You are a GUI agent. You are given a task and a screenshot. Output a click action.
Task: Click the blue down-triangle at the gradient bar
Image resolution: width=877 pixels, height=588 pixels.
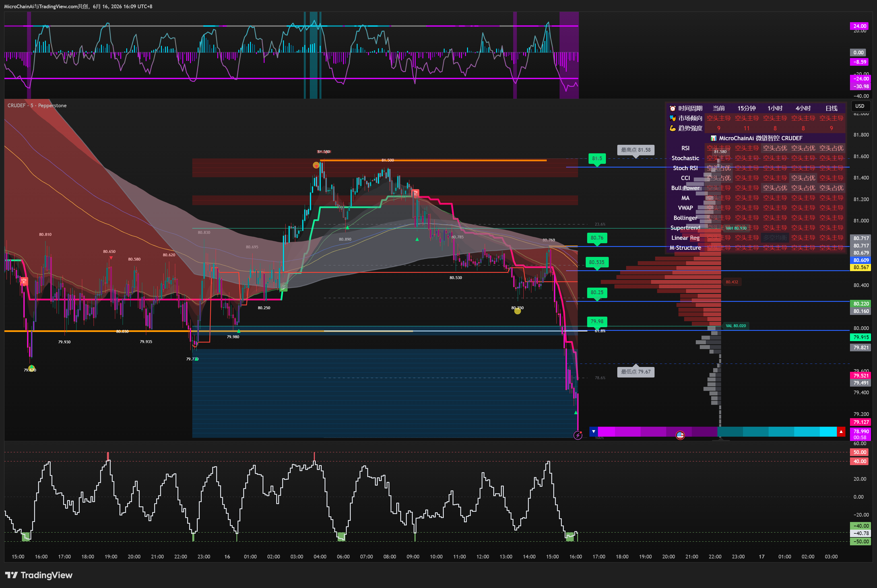coord(594,432)
